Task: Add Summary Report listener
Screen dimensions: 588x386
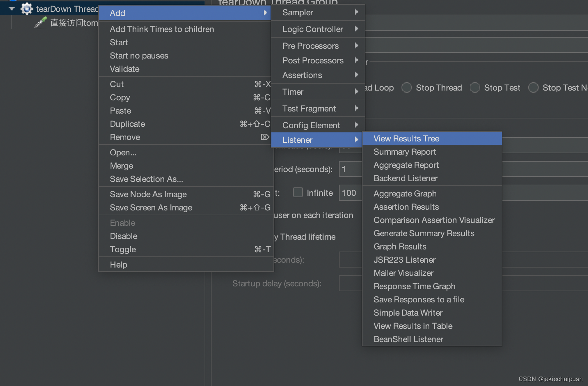Action: point(432,152)
